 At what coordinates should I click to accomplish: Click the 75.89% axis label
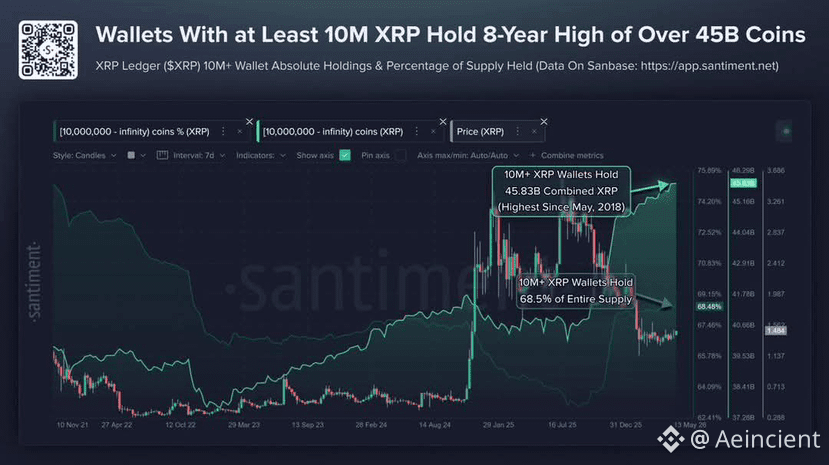point(709,171)
